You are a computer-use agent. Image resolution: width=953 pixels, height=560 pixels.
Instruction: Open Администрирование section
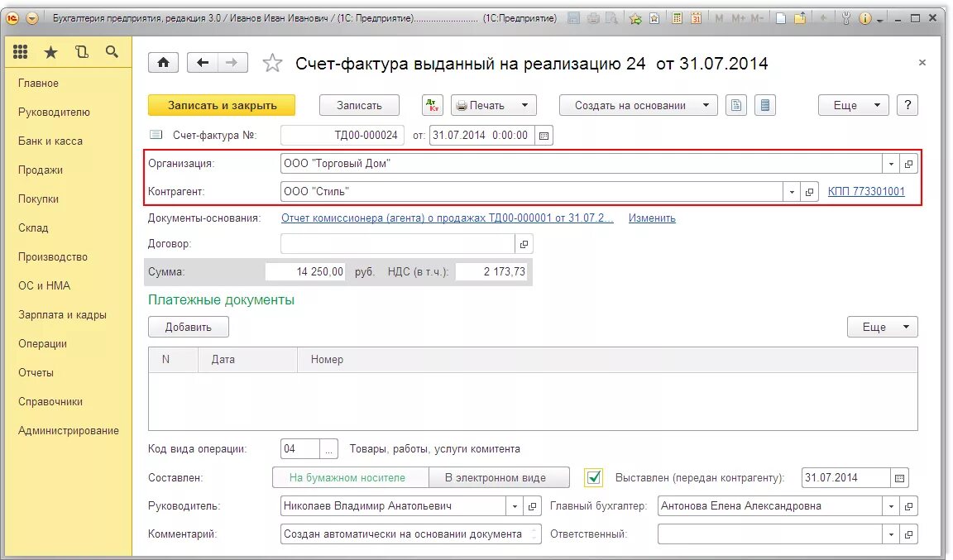[x=69, y=430]
